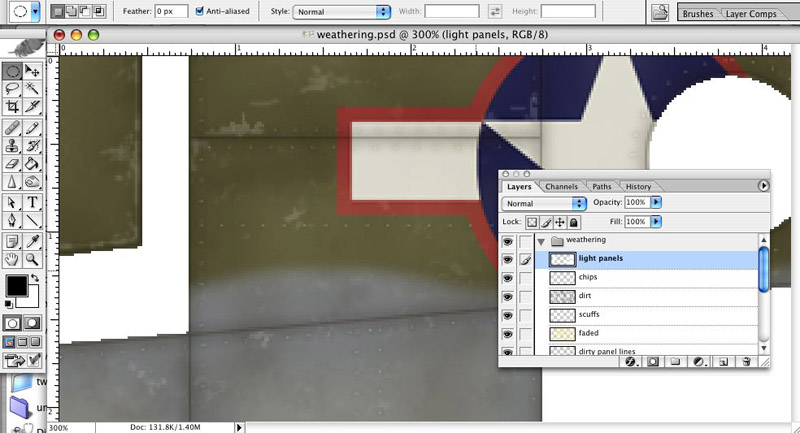
Task: Select the Line tool
Action: click(x=32, y=221)
